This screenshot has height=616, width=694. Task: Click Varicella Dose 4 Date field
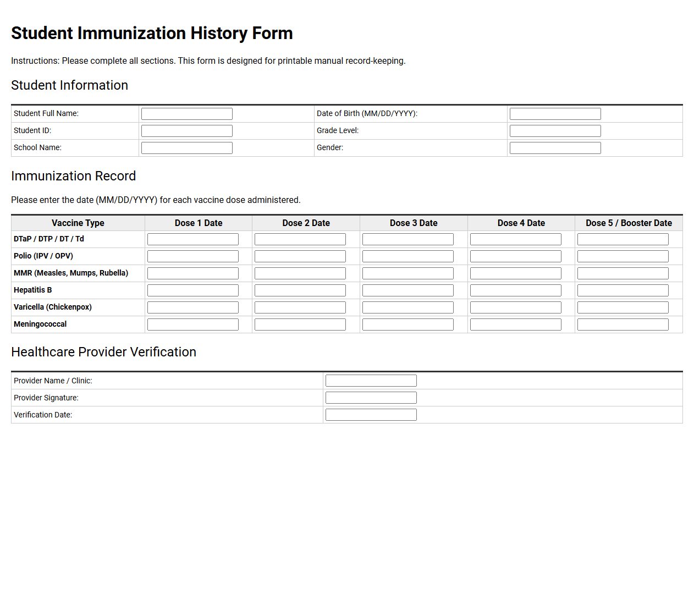(x=516, y=307)
